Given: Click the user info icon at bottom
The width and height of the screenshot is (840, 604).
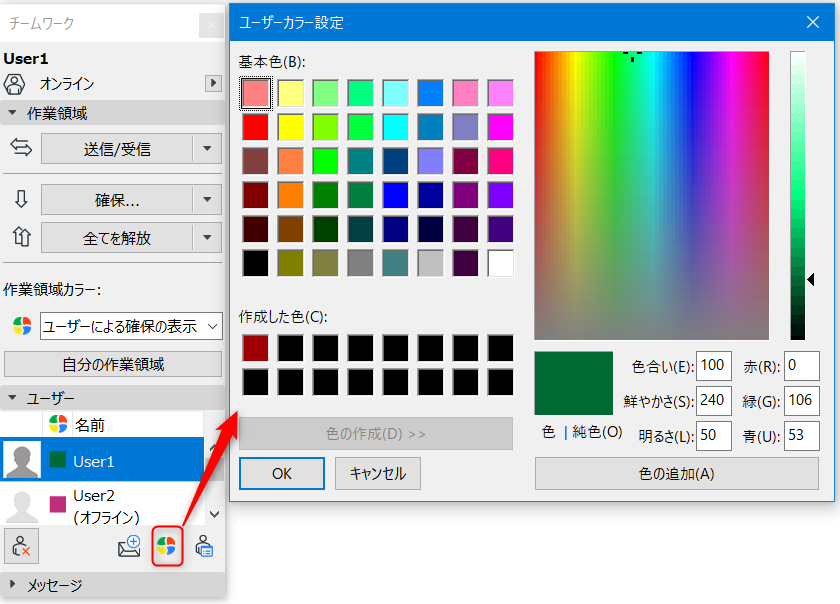Looking at the screenshot, I should (204, 546).
